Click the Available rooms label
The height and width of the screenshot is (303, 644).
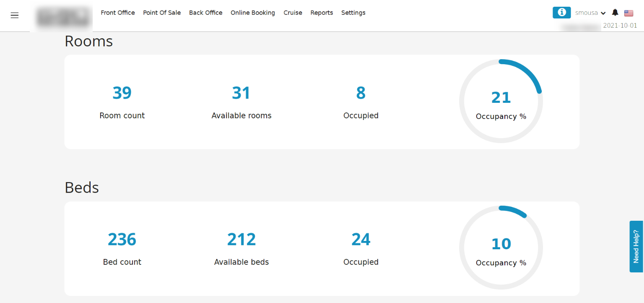tap(241, 115)
